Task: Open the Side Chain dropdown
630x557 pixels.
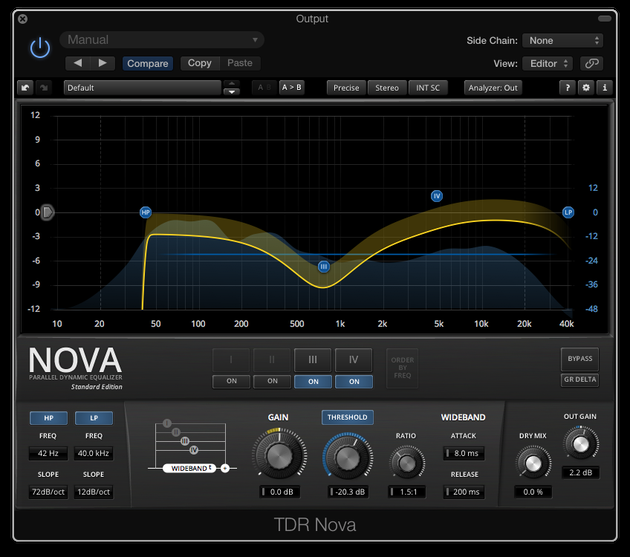Action: click(x=565, y=41)
